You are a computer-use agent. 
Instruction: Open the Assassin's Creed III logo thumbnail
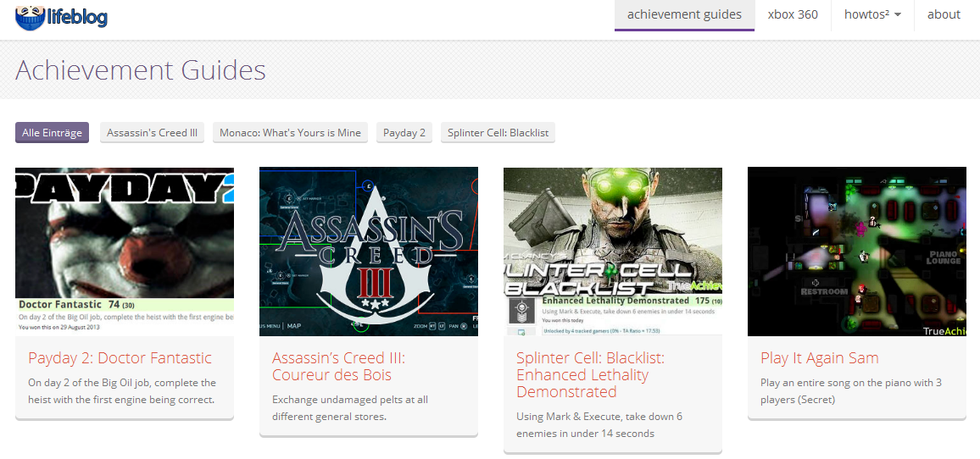click(369, 251)
